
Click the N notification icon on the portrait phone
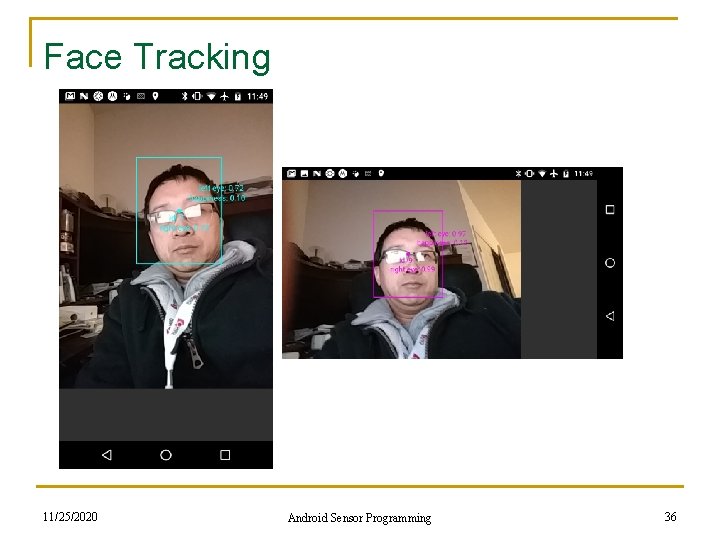coord(84,96)
